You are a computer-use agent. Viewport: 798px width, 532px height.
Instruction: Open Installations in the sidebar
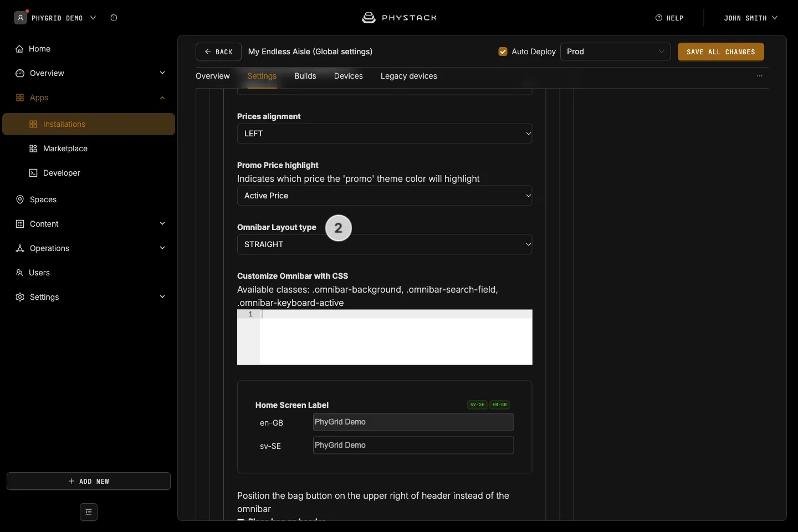point(89,124)
